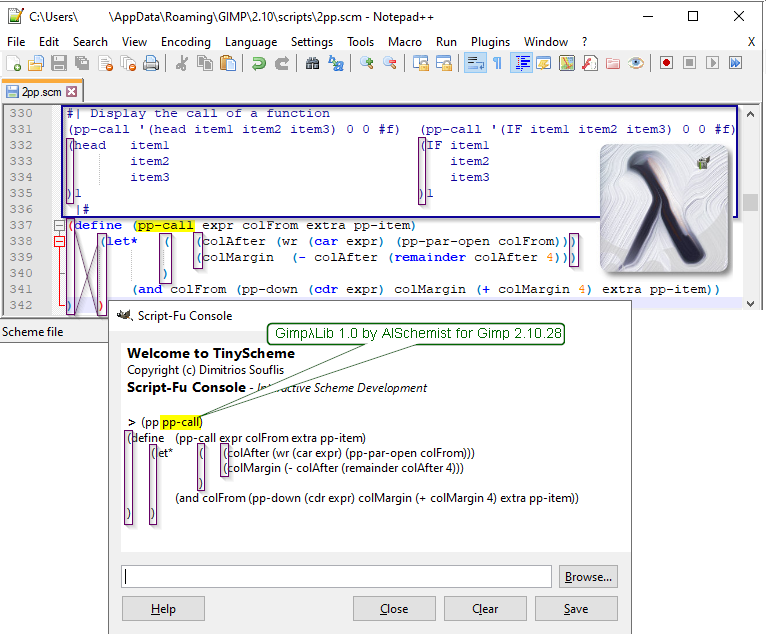
Task: Click the editor vertical scrollbar thumb
Action: click(750, 202)
